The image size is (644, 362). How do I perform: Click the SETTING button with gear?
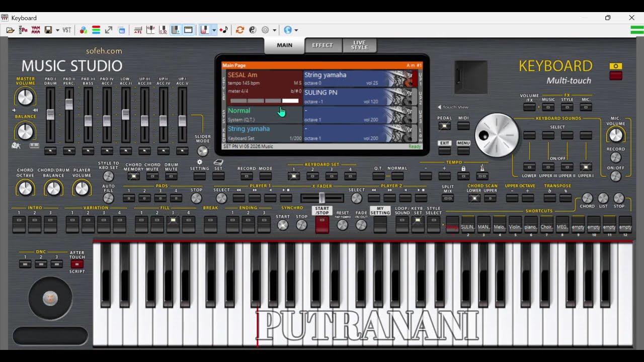pyautogui.click(x=200, y=176)
